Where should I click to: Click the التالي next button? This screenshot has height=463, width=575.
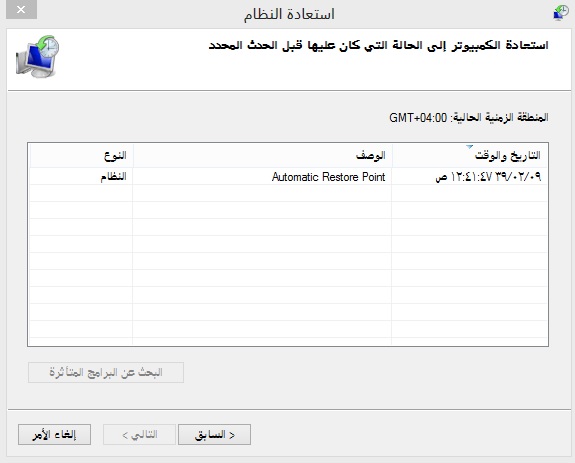coord(139,435)
